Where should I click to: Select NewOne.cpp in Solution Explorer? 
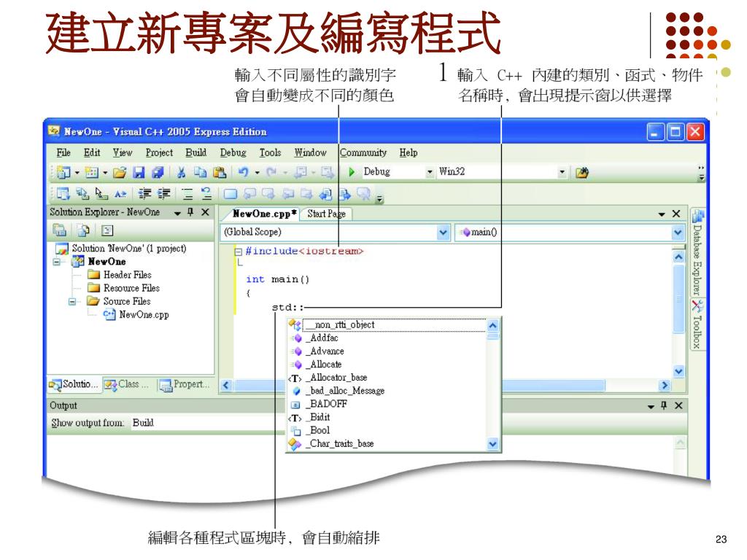coord(144,314)
